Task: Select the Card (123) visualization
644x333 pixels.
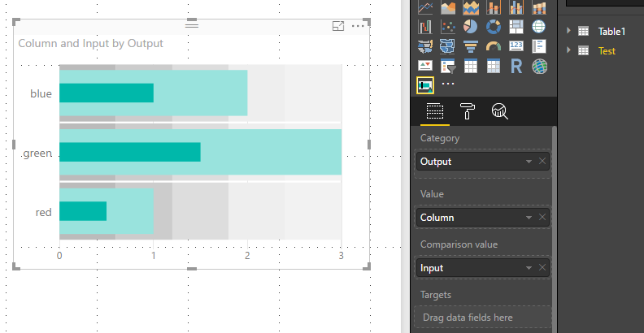Action: tap(516, 46)
